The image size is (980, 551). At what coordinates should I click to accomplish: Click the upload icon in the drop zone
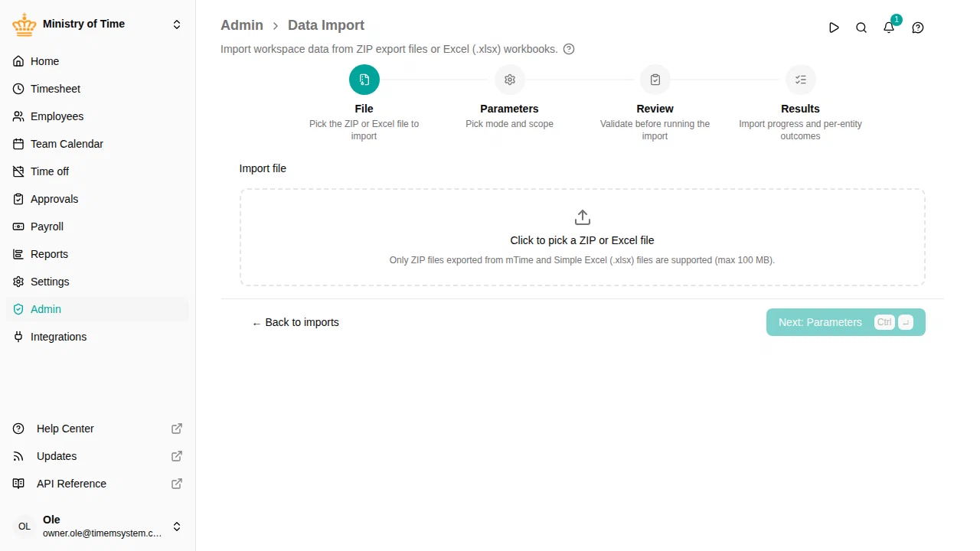tap(583, 217)
